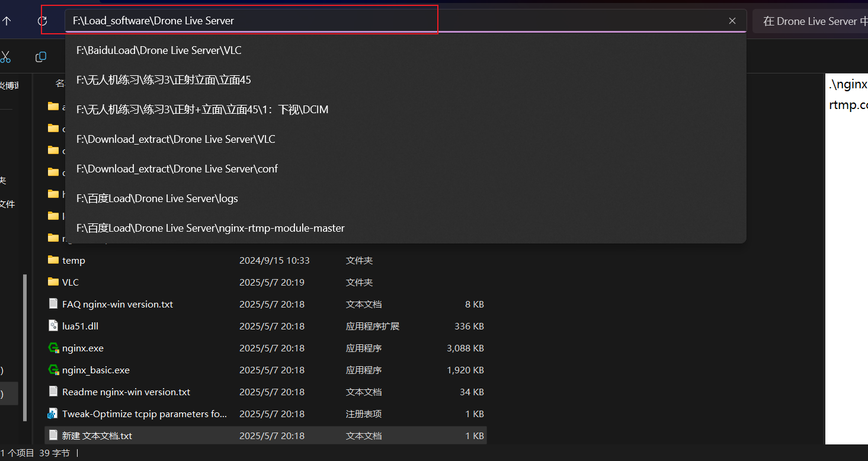The image size is (868, 461).
Task: Click the status bar text 39 字节
Action: point(55,453)
